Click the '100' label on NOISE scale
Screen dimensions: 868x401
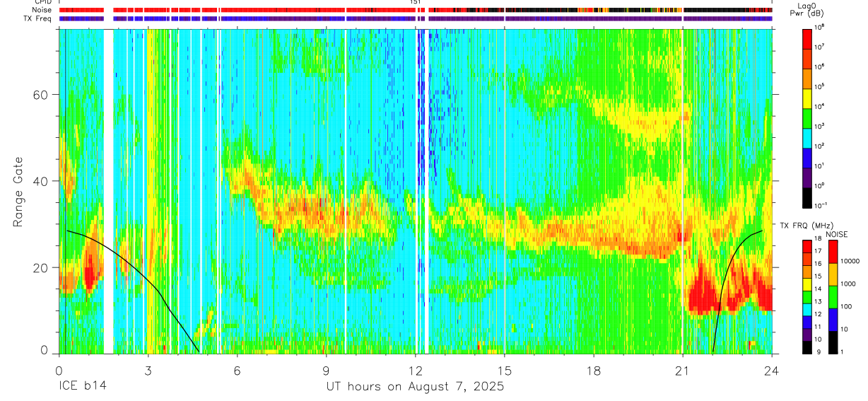coord(848,306)
